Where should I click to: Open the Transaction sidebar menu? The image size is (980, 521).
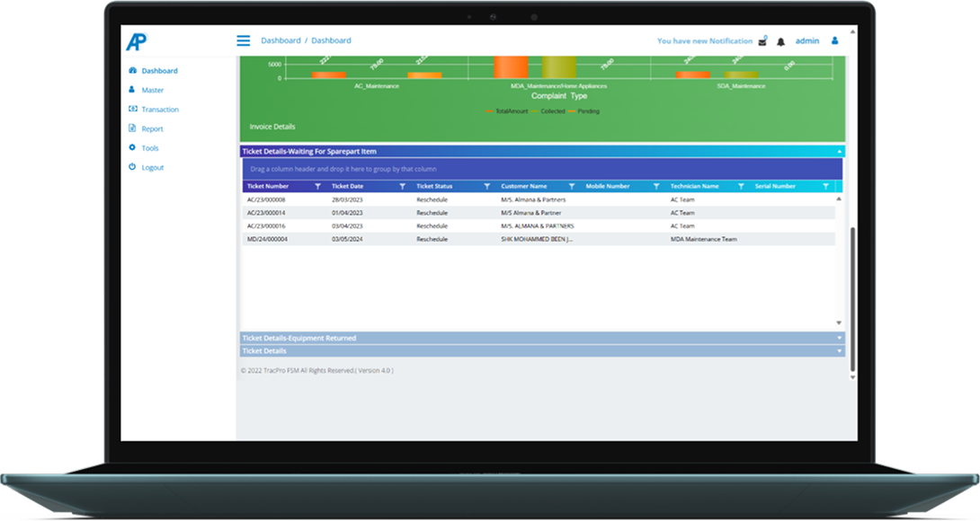click(x=159, y=110)
